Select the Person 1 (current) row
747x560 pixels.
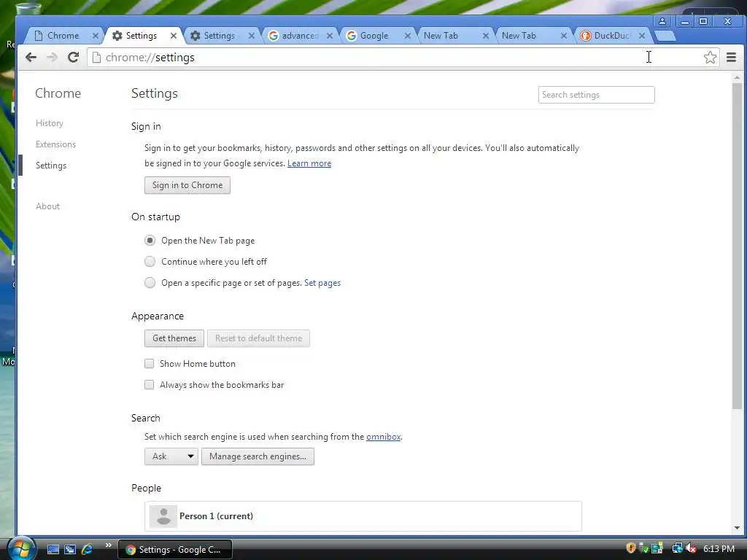click(363, 516)
